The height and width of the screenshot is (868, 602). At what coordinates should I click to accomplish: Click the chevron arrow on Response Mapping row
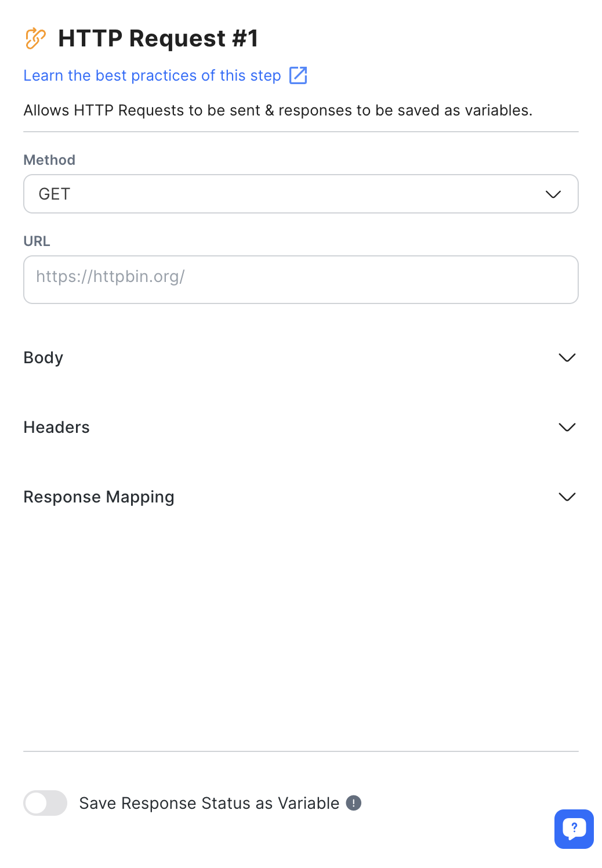pyautogui.click(x=567, y=497)
